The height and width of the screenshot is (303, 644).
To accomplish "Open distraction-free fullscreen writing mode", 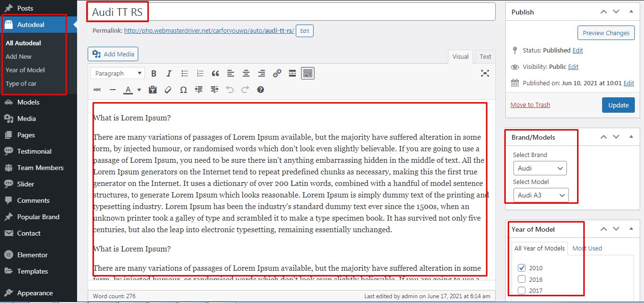I will click(485, 73).
